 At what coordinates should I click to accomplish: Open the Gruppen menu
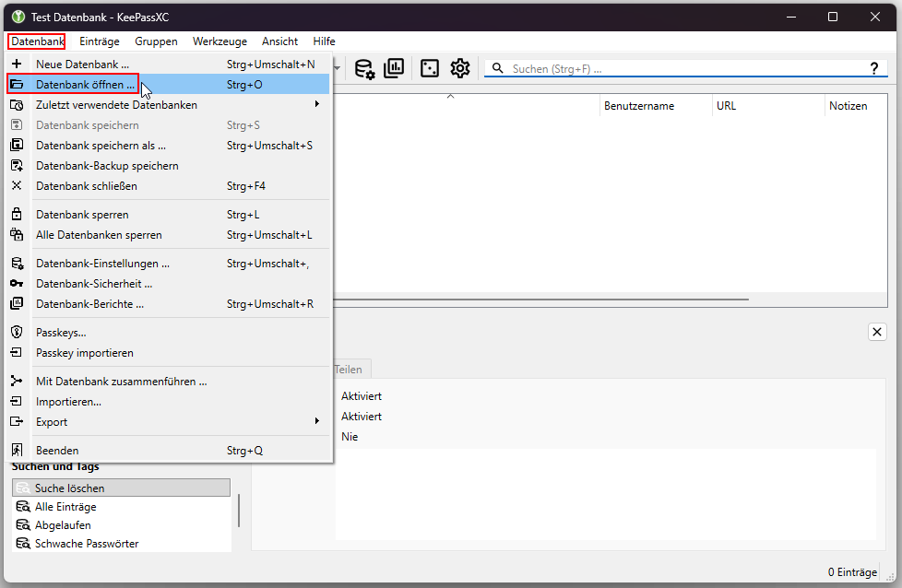click(156, 41)
